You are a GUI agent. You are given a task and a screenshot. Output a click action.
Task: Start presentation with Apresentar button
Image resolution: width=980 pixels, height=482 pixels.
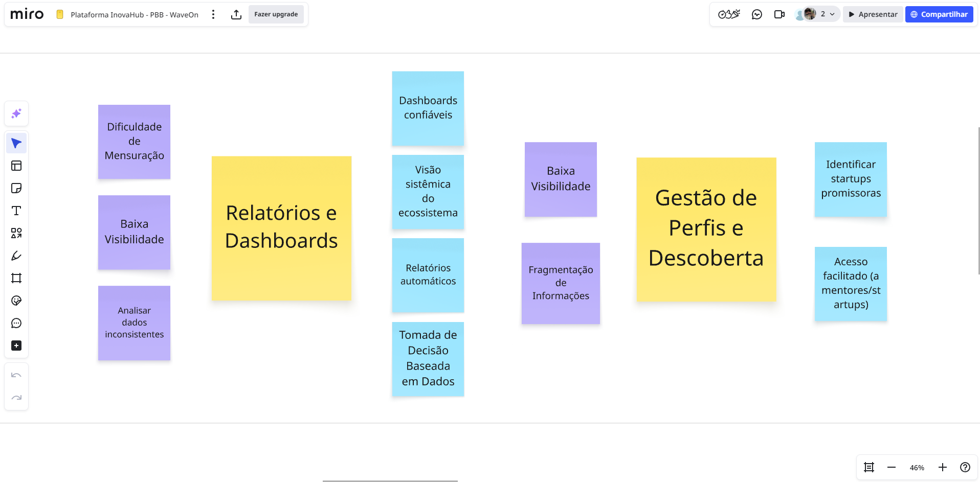point(873,14)
